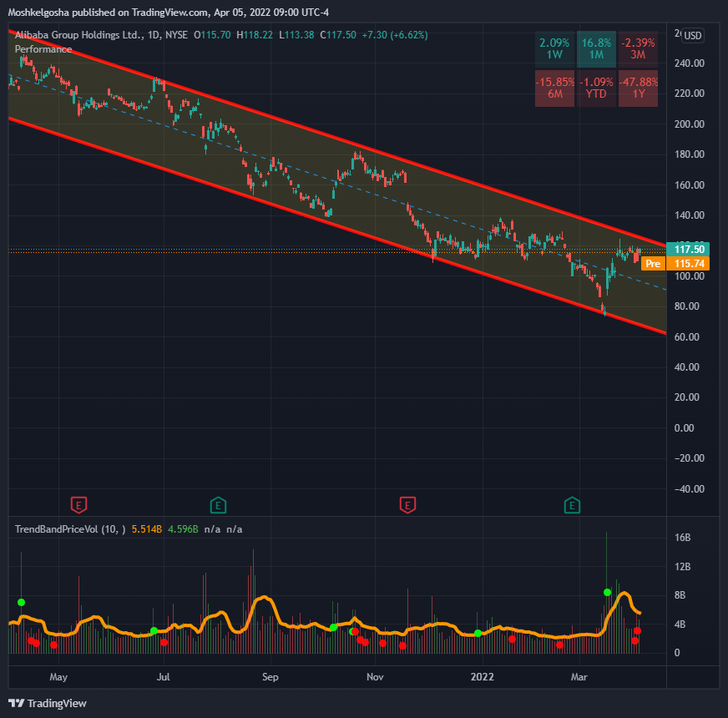Click the 0.00 price scale label

click(x=684, y=428)
